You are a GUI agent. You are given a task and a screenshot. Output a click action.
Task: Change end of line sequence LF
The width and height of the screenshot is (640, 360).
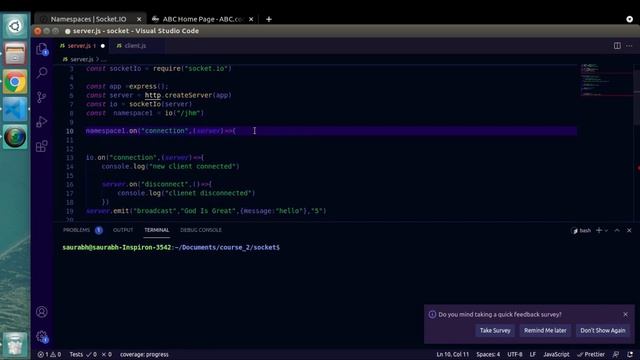533,354
